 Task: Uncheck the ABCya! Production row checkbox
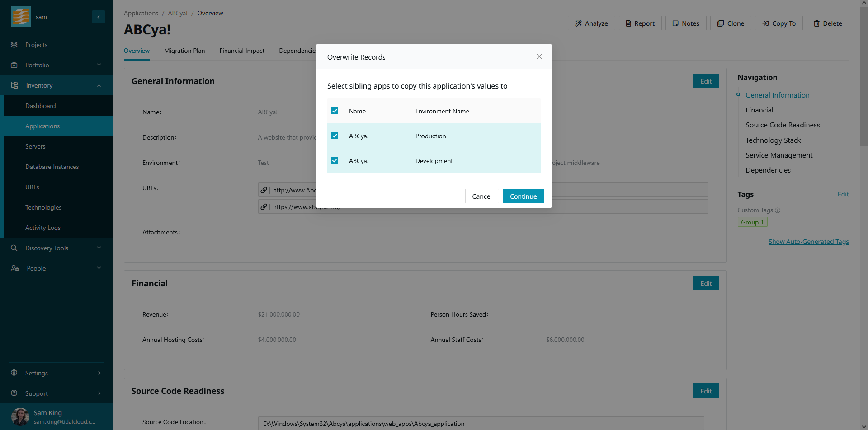pos(335,136)
